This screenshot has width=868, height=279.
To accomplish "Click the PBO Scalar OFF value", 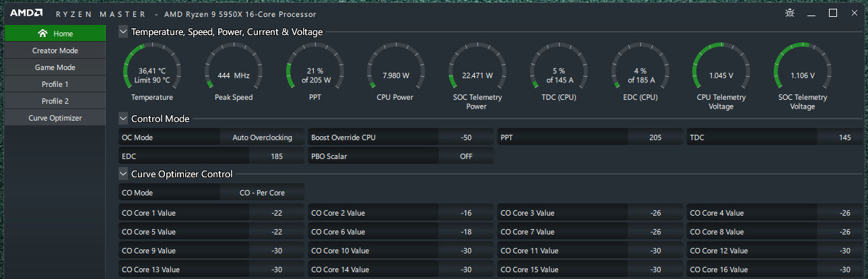I will click(x=465, y=156).
